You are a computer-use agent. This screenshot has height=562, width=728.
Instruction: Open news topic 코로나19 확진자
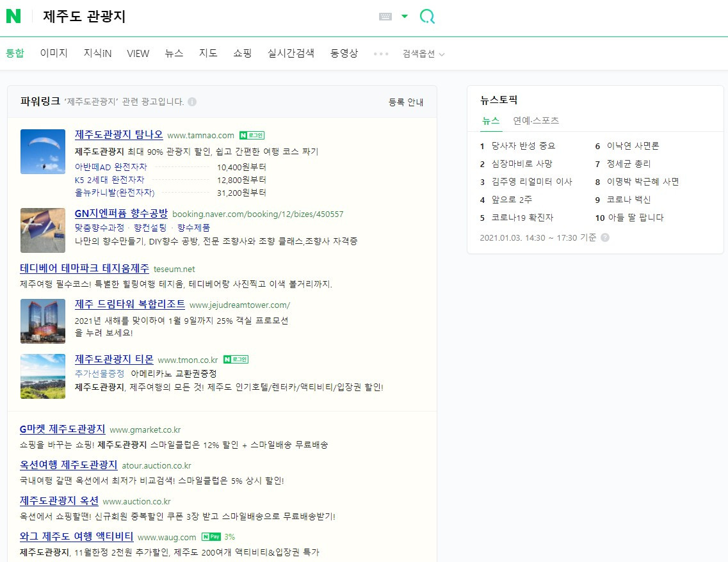522,218
